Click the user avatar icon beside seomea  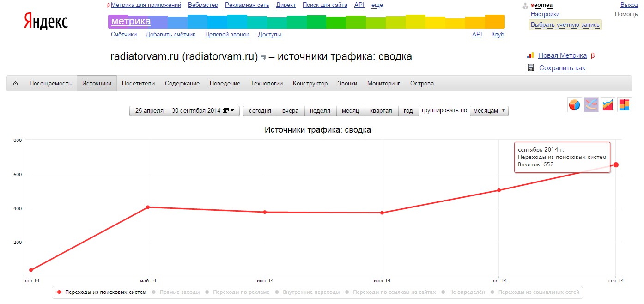(x=525, y=6)
